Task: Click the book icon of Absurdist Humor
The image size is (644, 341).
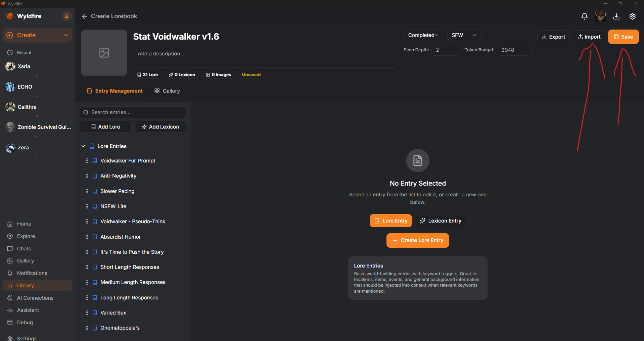Action: pyautogui.click(x=95, y=237)
